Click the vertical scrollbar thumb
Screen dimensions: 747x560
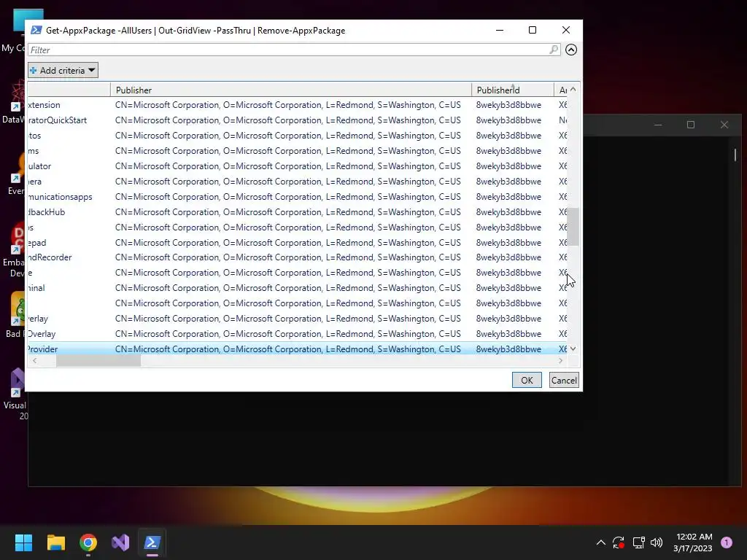coord(573,227)
